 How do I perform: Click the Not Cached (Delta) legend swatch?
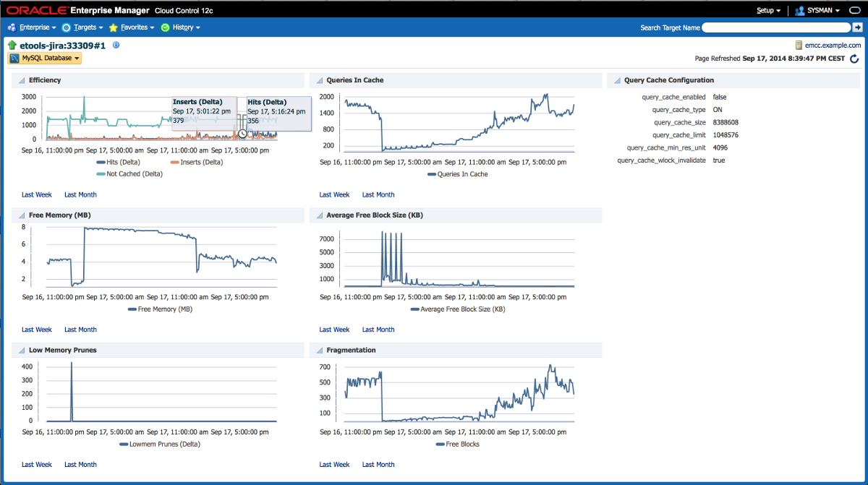101,173
